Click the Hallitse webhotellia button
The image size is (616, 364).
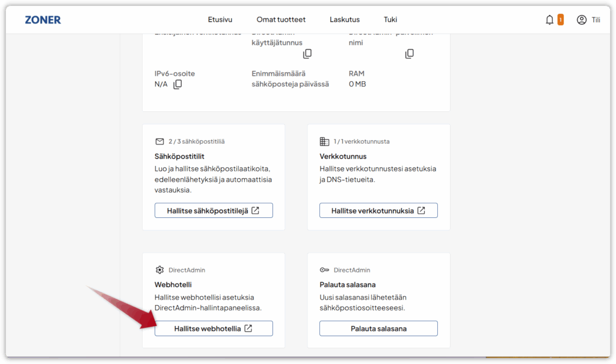[x=214, y=329]
